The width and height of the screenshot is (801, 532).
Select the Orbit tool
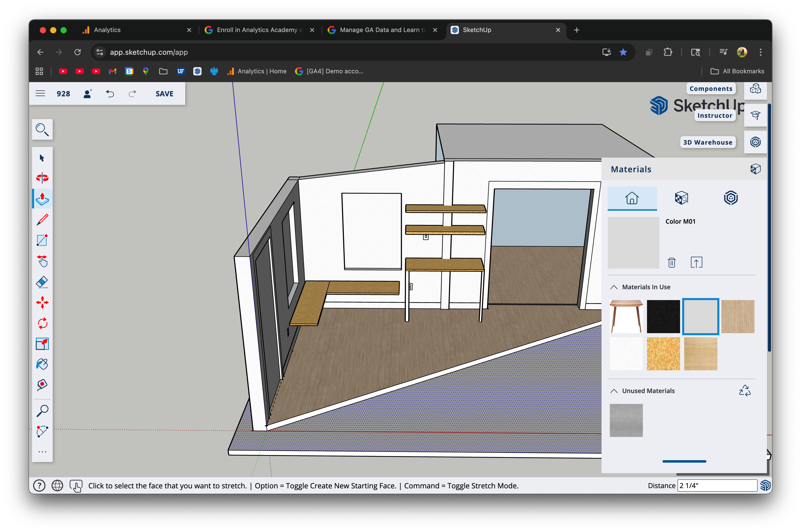point(42,178)
